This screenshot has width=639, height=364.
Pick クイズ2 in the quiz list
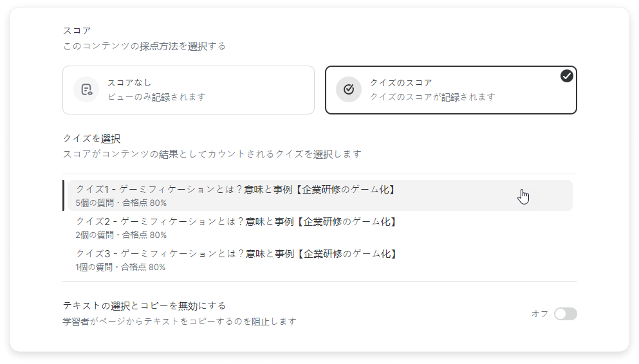(319, 228)
